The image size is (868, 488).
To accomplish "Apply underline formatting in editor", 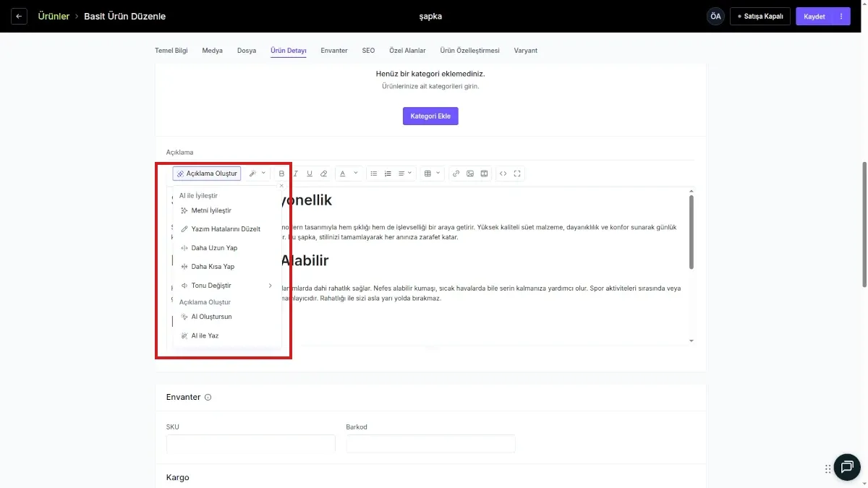I will click(310, 174).
